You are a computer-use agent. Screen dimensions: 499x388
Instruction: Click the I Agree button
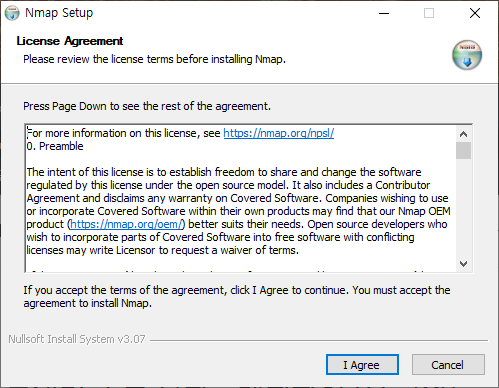[362, 365]
